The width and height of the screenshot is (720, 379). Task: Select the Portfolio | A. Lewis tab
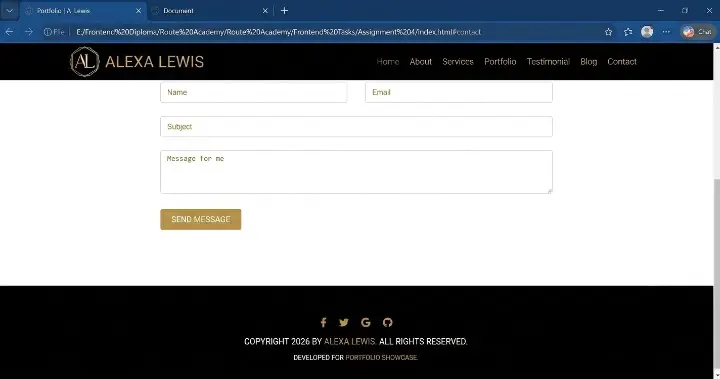(83, 11)
